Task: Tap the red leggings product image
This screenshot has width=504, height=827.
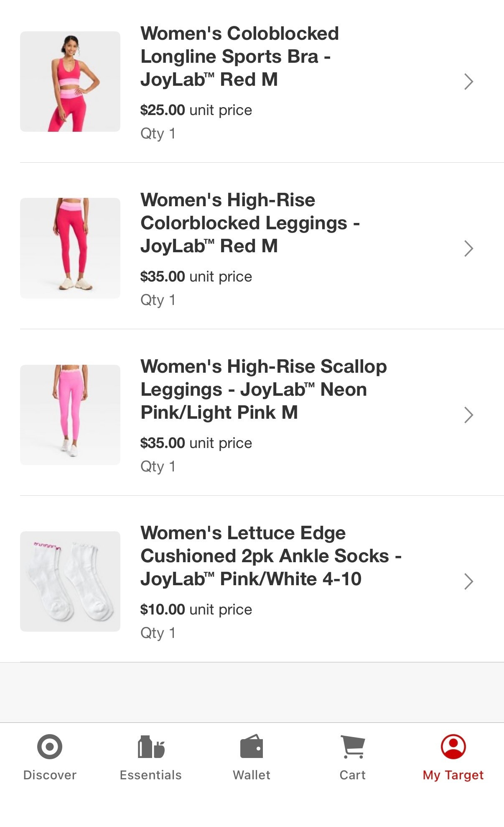Action: [70, 248]
